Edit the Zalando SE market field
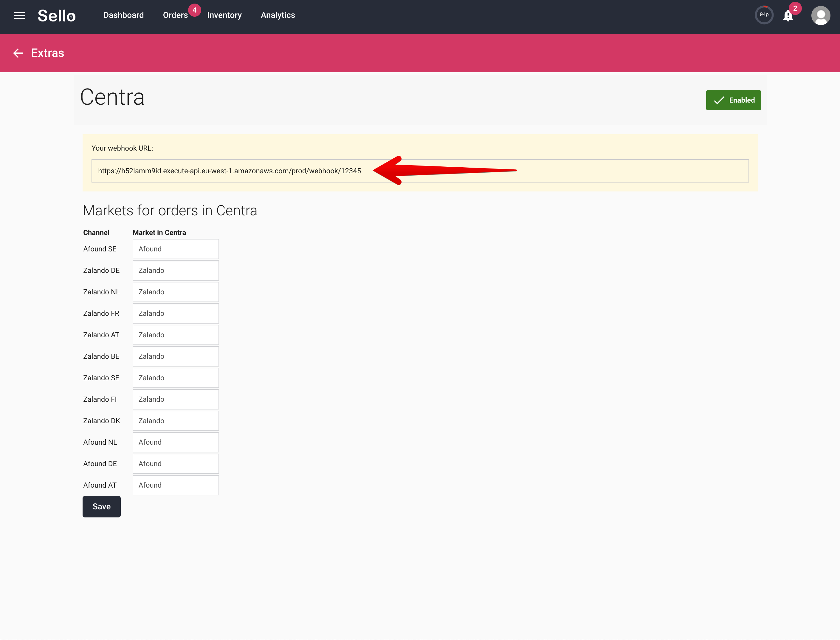The image size is (840, 640). coord(176,378)
